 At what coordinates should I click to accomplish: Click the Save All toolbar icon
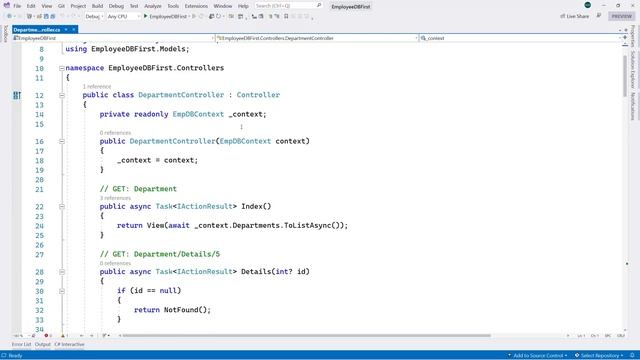53,16
